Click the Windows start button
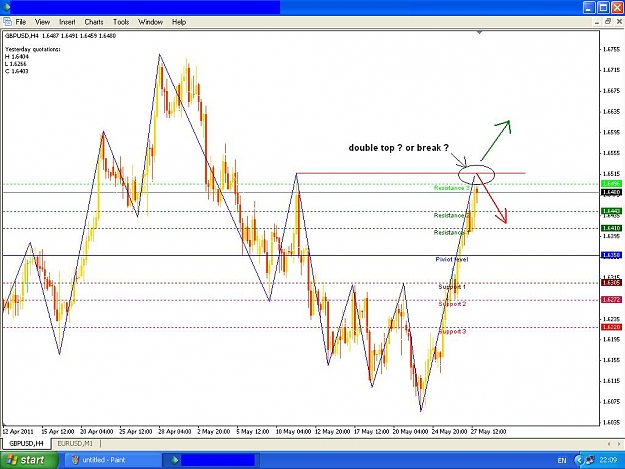The height and width of the screenshot is (469, 625). coord(28,460)
